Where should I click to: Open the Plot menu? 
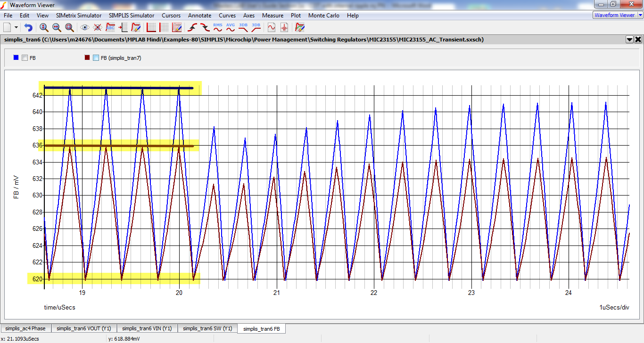[x=296, y=15]
